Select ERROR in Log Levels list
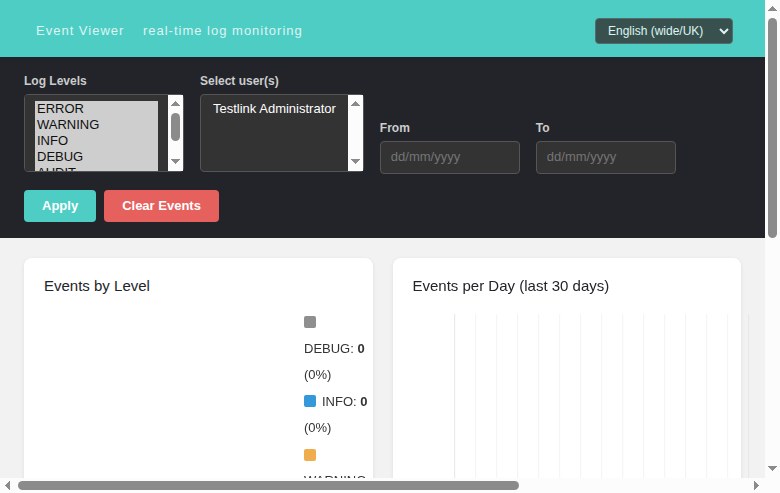 (x=97, y=108)
